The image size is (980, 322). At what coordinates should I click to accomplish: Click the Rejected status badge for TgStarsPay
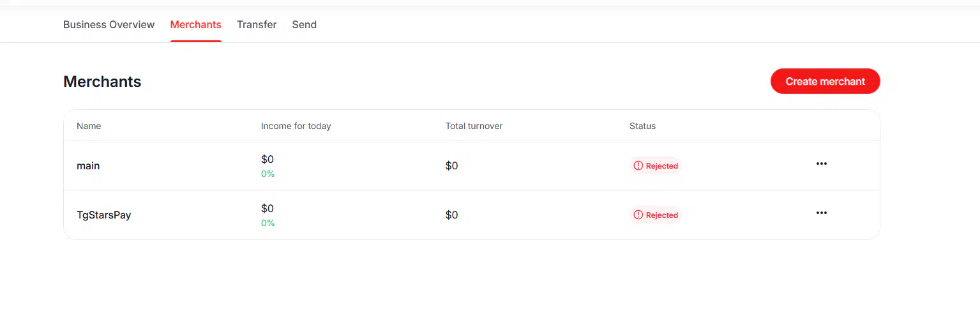click(656, 215)
